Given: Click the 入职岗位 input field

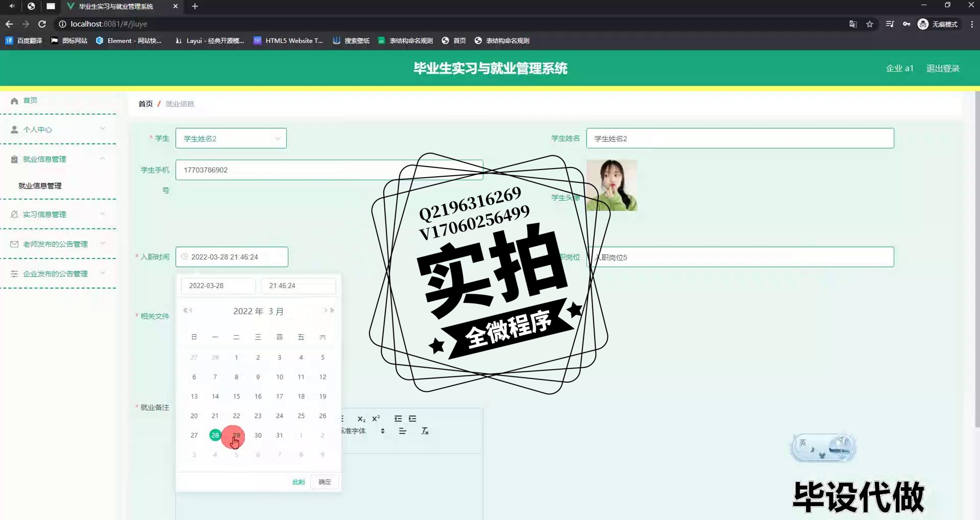Looking at the screenshot, I should pyautogui.click(x=740, y=257).
